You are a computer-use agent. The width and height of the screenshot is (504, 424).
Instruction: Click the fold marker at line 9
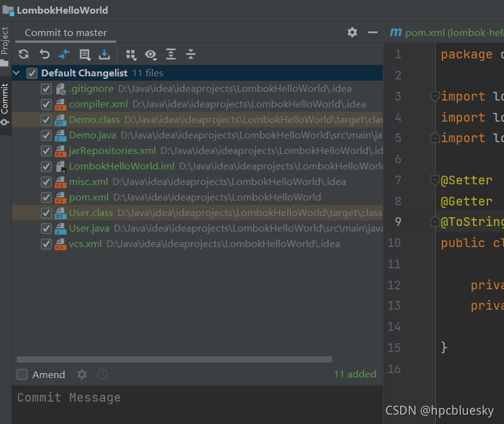coord(435,222)
